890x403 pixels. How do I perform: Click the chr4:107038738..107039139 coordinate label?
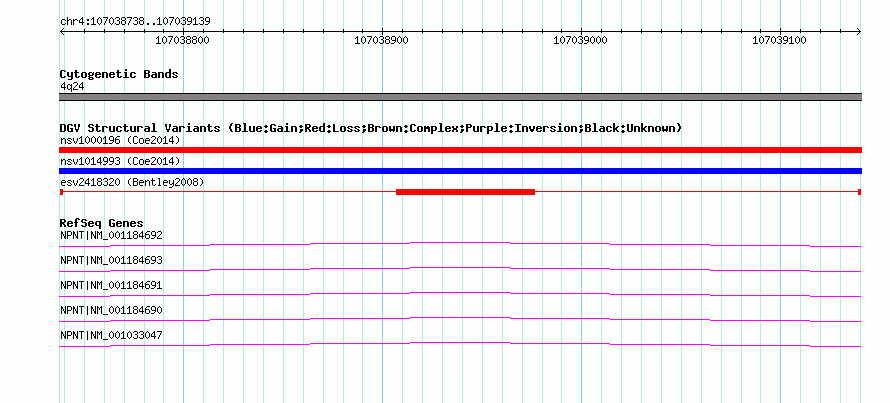click(135, 22)
